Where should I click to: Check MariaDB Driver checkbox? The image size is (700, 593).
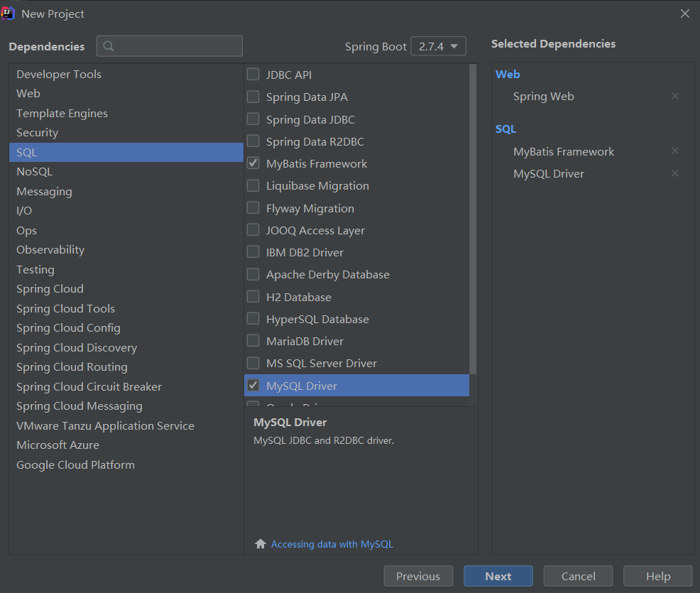click(x=253, y=341)
